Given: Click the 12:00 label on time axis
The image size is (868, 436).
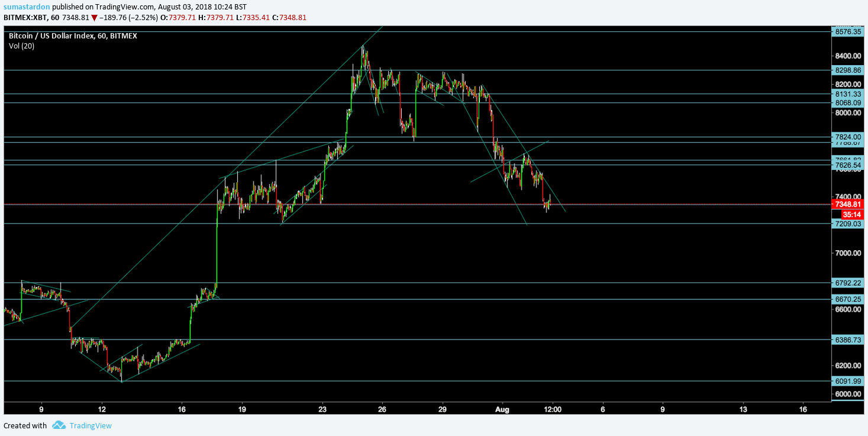Looking at the screenshot, I should point(553,409).
